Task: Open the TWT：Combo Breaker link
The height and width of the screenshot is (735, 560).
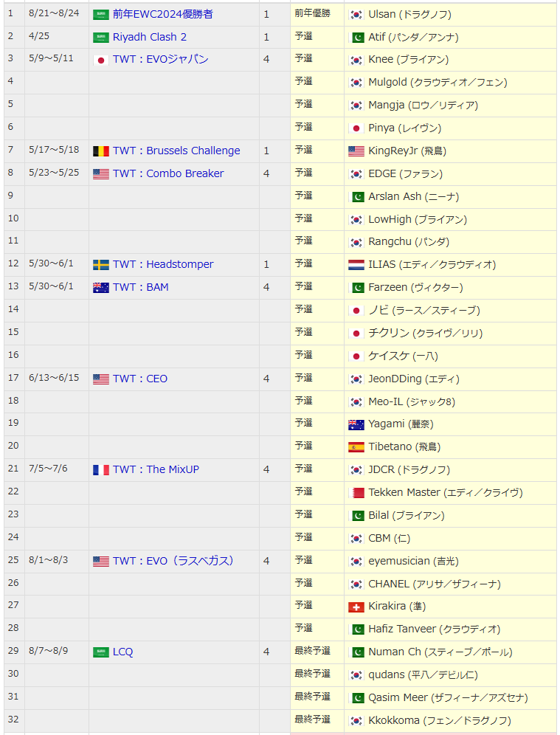Action: [x=168, y=174]
